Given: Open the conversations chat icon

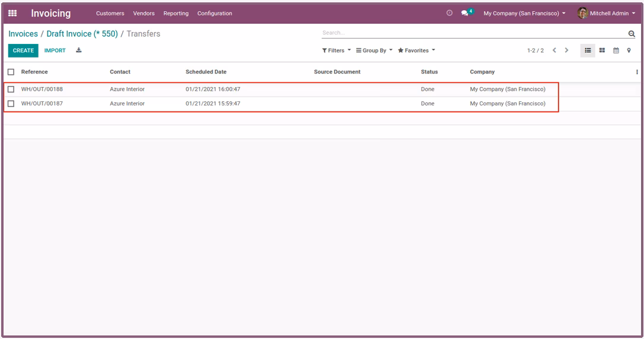Looking at the screenshot, I should pyautogui.click(x=465, y=13).
